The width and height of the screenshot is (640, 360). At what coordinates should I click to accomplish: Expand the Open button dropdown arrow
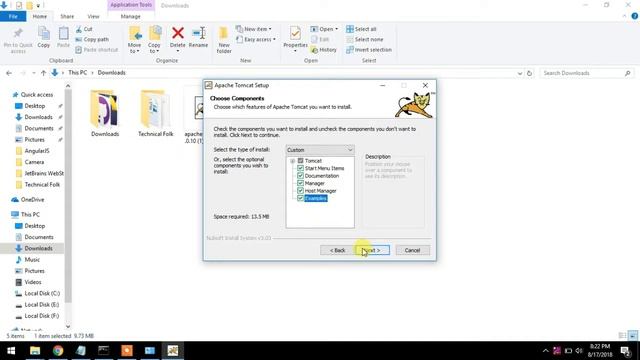point(336,29)
